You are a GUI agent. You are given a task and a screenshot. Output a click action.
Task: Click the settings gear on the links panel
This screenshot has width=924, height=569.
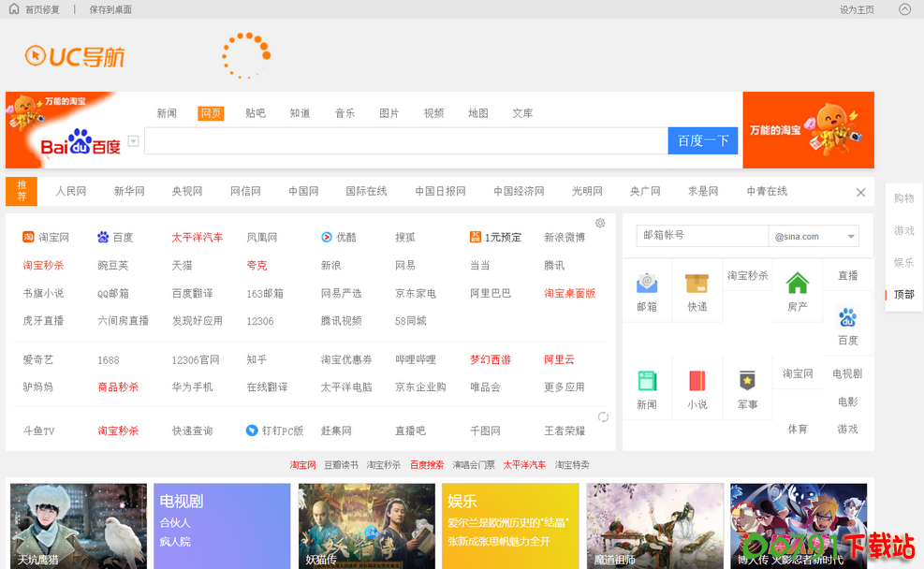point(600,224)
